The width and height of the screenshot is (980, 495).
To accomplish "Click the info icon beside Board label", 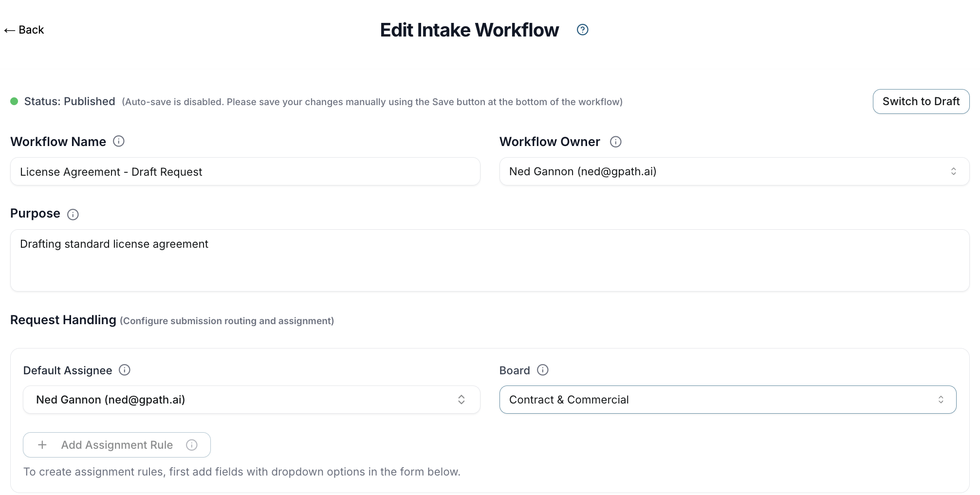I will click(543, 370).
